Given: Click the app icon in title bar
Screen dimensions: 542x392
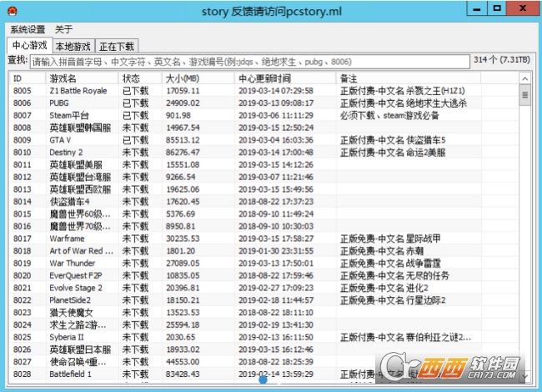Looking at the screenshot, I should 13,11.
